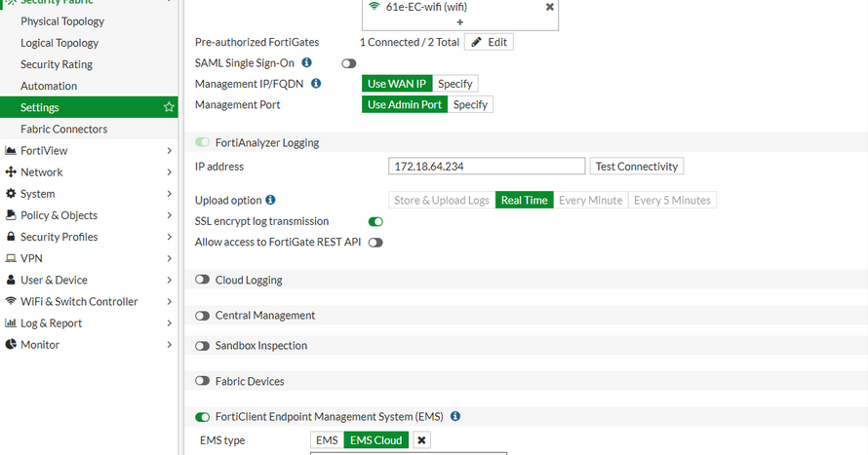
Task: Expand the VPN menu chevron
Action: tap(170, 258)
